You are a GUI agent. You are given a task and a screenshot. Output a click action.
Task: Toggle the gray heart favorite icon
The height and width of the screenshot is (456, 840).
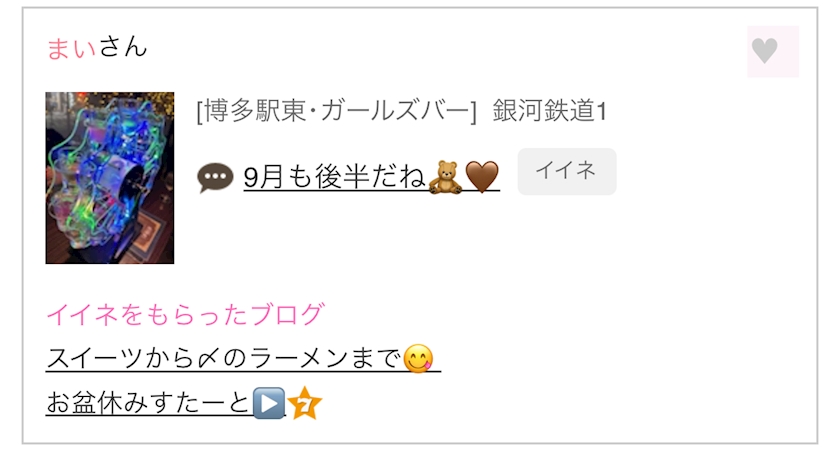click(x=764, y=51)
